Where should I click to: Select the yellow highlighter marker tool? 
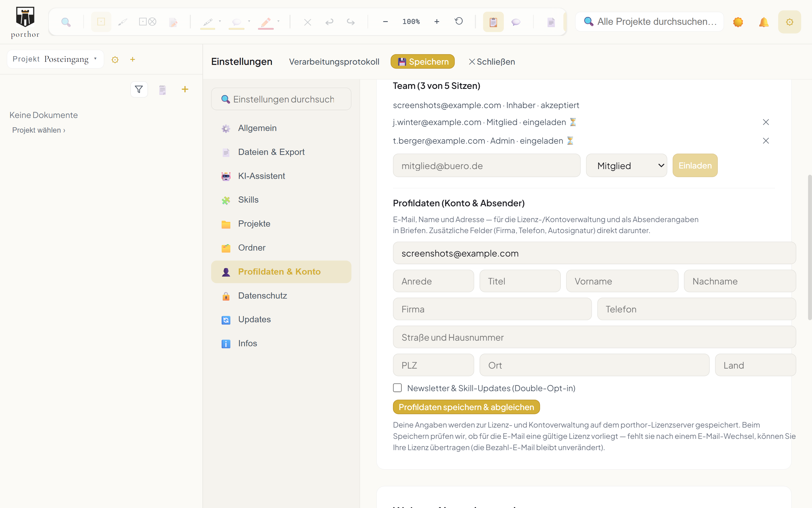[x=208, y=22]
